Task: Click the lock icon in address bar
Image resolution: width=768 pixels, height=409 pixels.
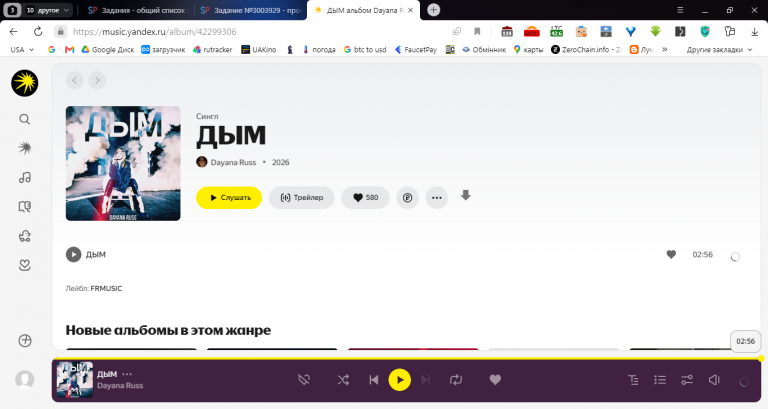Action: pos(60,31)
